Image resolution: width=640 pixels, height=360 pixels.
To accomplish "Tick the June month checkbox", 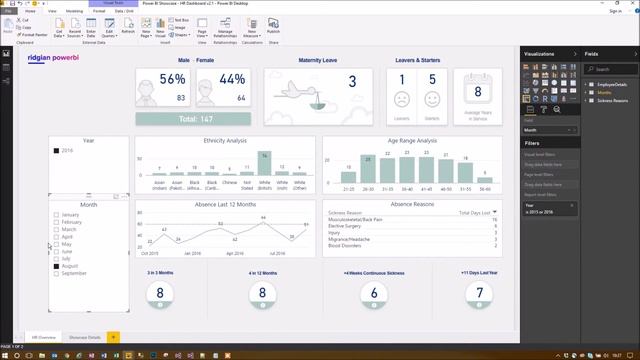I will tap(56, 251).
